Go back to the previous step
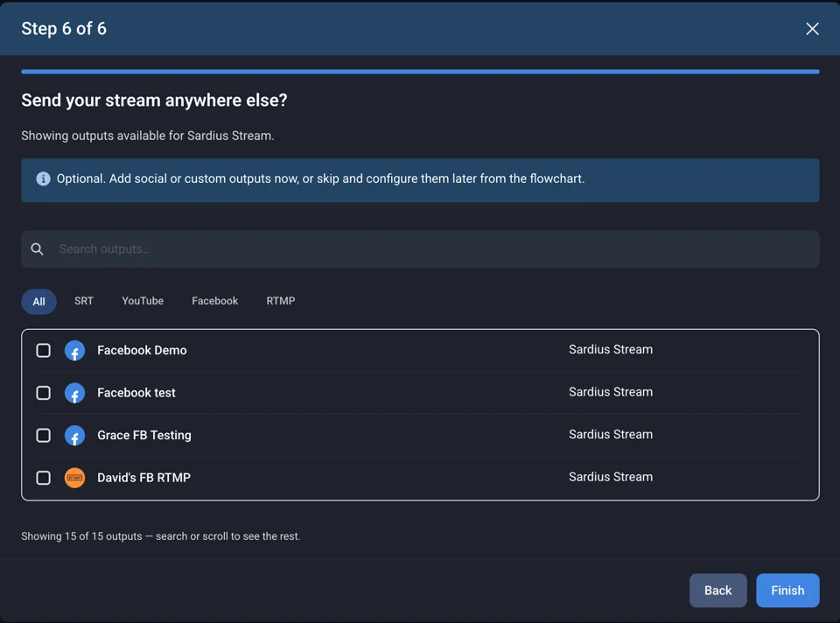This screenshot has width=840, height=623. [x=717, y=591]
